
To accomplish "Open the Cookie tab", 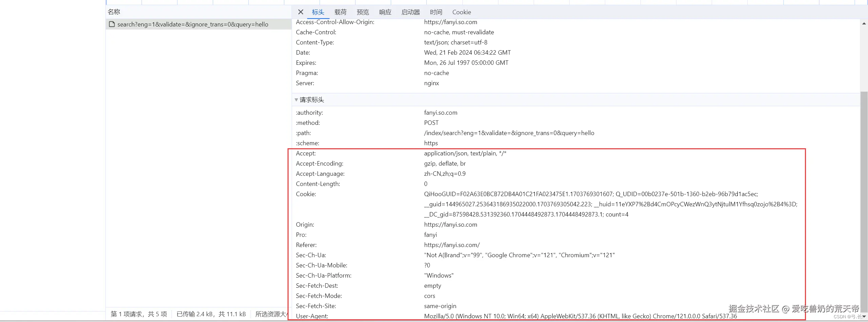I will (x=461, y=12).
